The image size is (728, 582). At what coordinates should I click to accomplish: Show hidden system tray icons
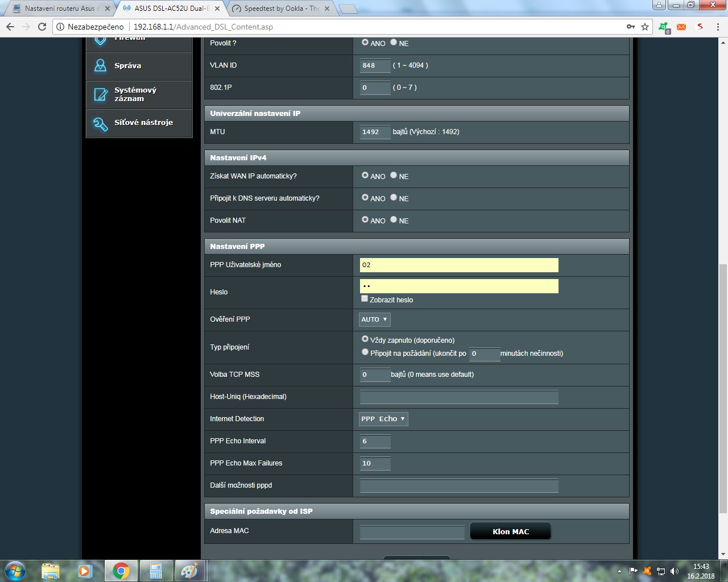coord(619,571)
